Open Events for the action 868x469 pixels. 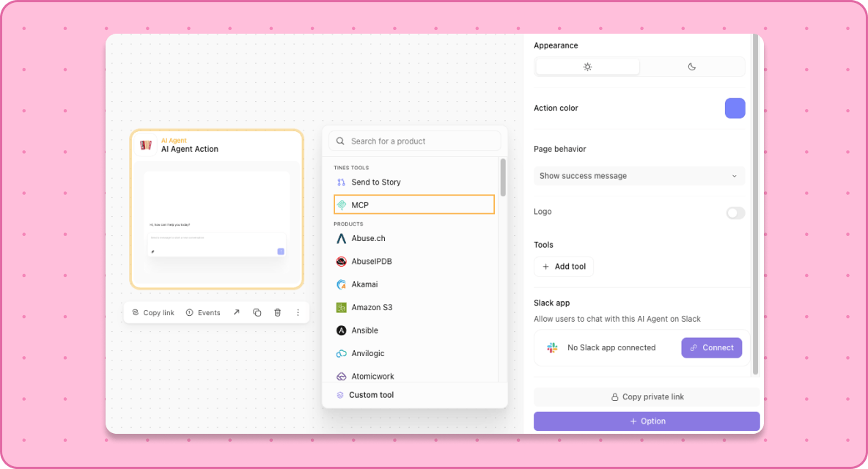click(202, 312)
